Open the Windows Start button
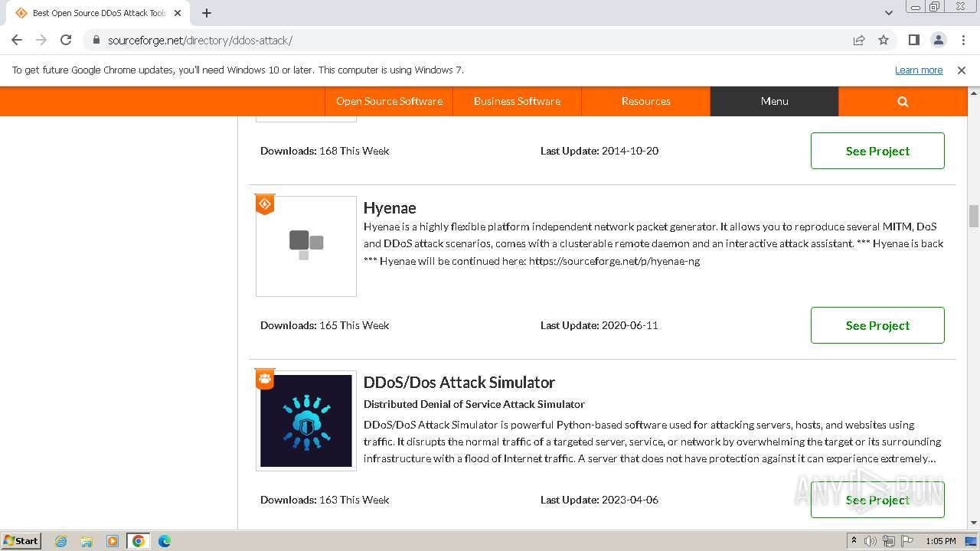 coord(21,540)
